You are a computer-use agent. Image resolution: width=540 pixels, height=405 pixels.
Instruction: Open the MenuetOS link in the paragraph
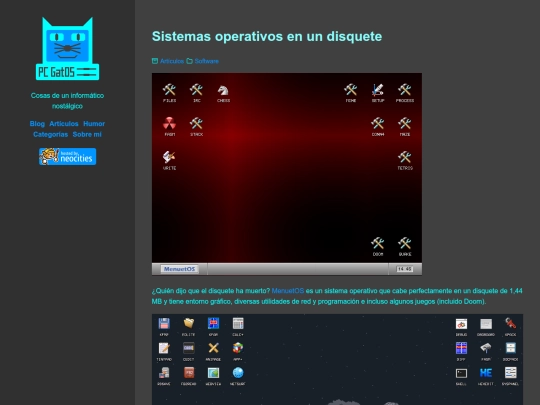tap(288, 291)
